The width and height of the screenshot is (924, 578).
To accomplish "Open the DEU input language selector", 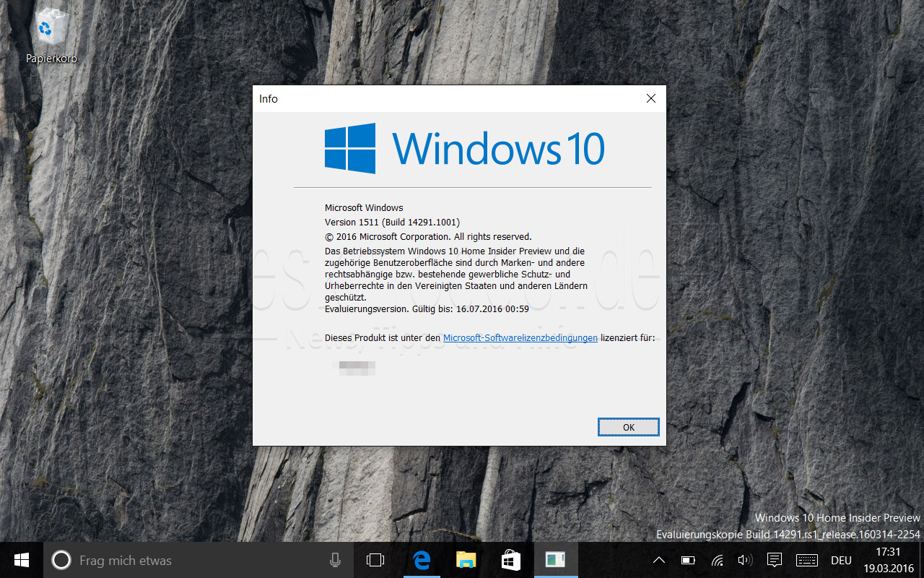I will click(841, 560).
